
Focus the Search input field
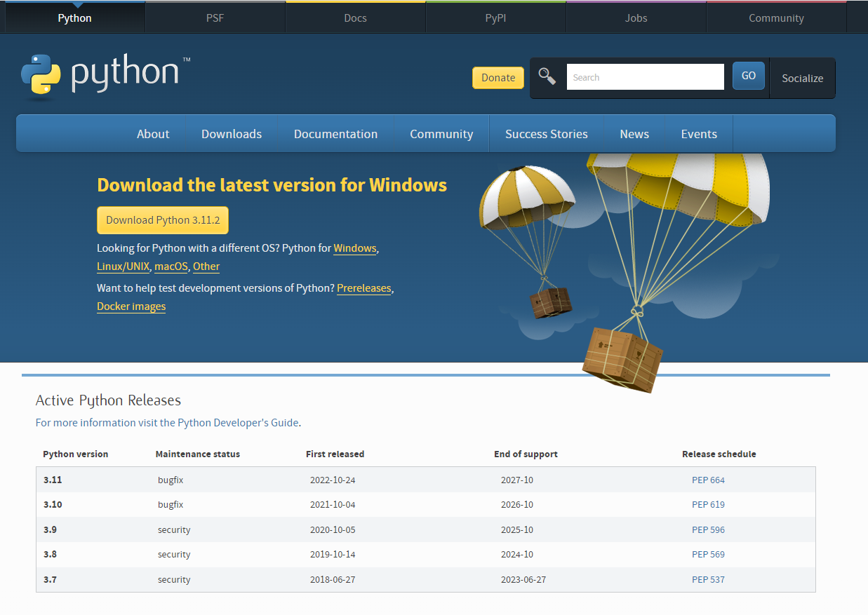645,77
